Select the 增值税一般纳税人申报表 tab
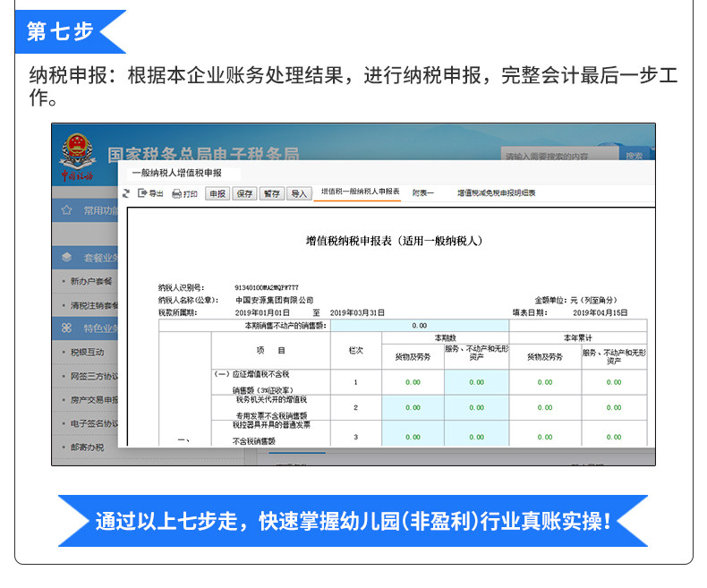 (x=361, y=192)
